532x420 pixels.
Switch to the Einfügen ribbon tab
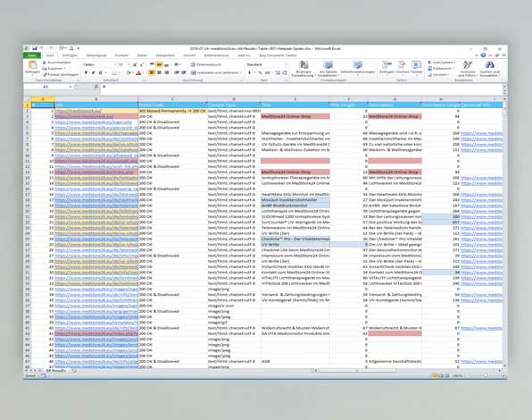click(70, 55)
